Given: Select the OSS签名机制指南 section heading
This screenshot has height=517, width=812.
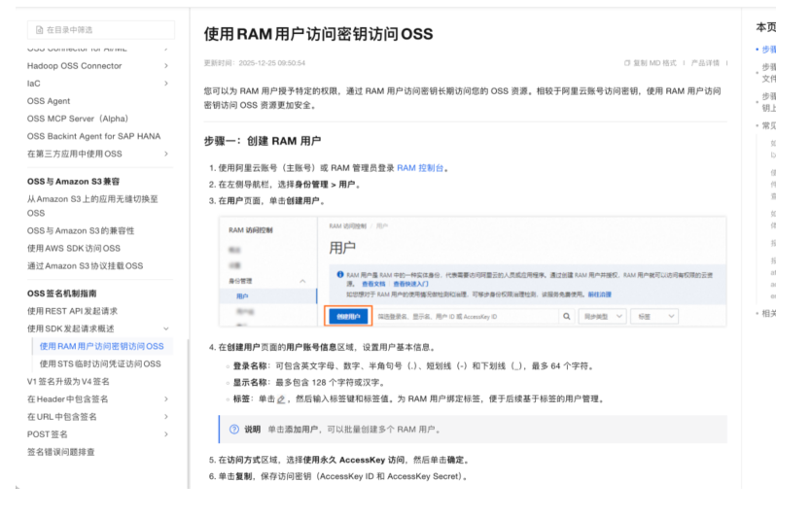Looking at the screenshot, I should point(61,293).
